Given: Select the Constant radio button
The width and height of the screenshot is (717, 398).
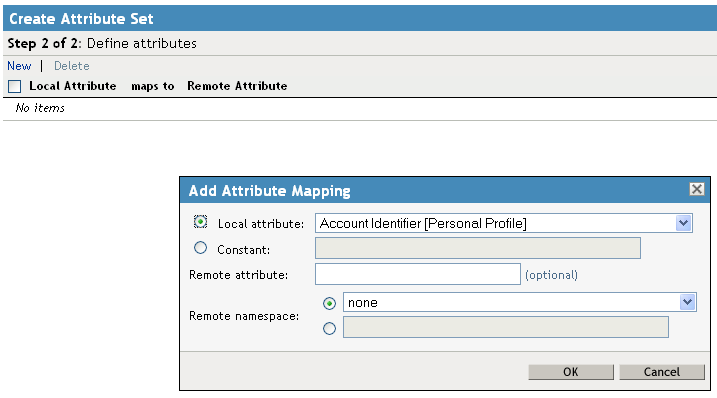Looking at the screenshot, I should coord(200,248).
